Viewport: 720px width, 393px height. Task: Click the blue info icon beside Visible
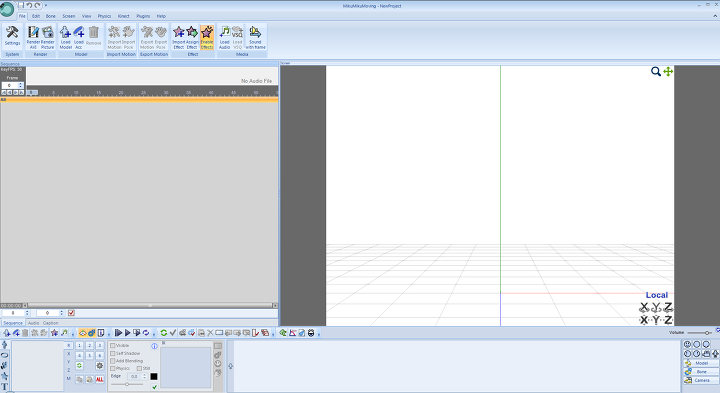pos(154,346)
